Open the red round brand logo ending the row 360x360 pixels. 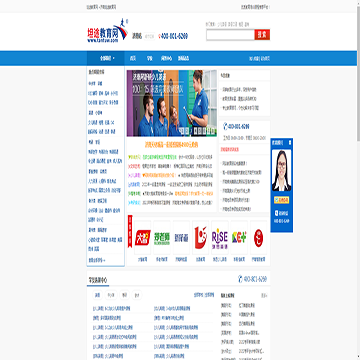coord(259,237)
